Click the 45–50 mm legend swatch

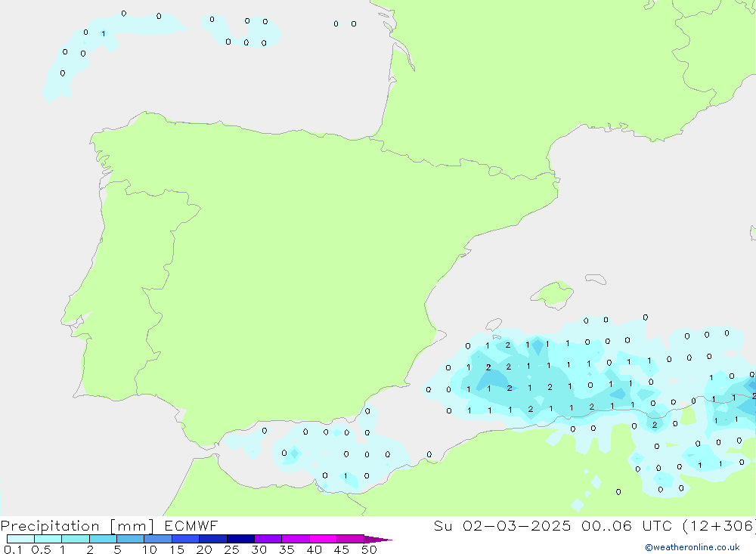351,539
